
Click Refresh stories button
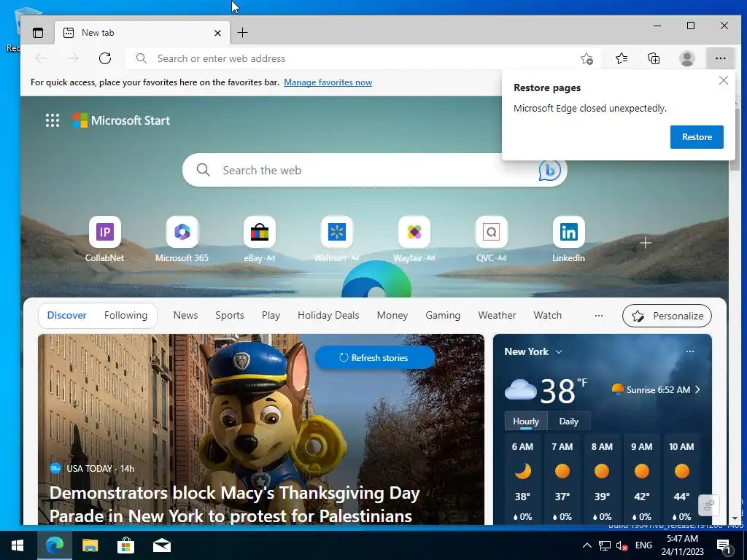(x=374, y=357)
